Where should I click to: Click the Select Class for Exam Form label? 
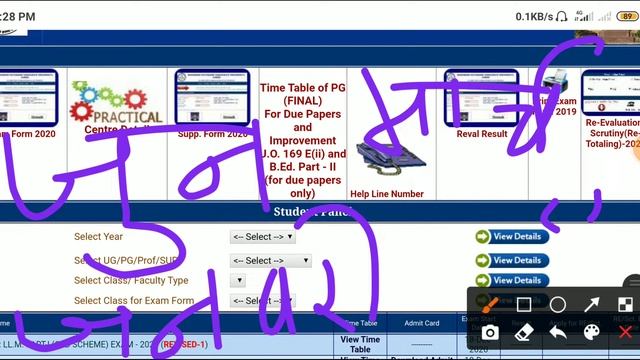(134, 300)
